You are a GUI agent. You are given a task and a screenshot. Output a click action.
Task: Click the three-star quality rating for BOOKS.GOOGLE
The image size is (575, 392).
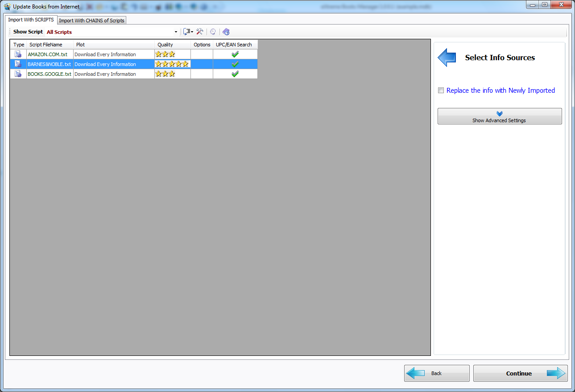(165, 74)
